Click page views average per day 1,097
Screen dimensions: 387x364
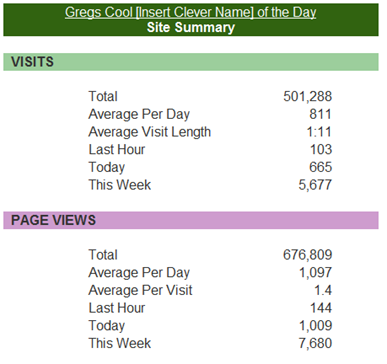(x=315, y=273)
